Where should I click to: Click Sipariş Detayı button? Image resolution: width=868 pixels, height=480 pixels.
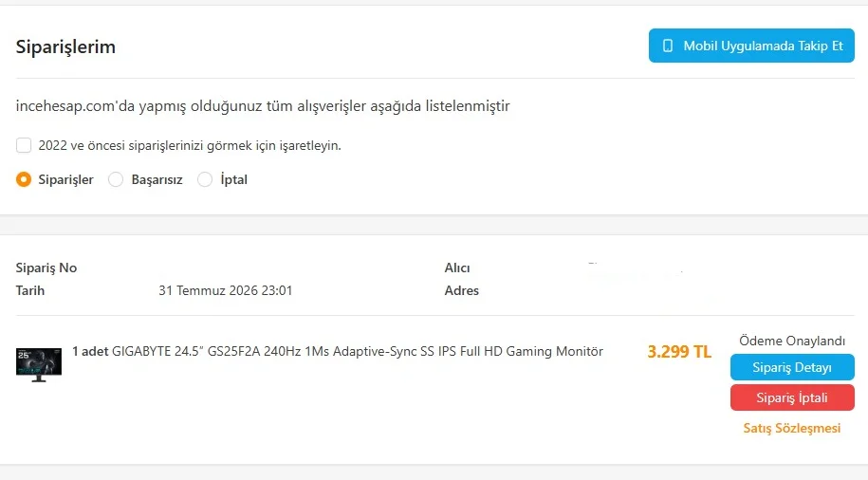[x=792, y=367]
